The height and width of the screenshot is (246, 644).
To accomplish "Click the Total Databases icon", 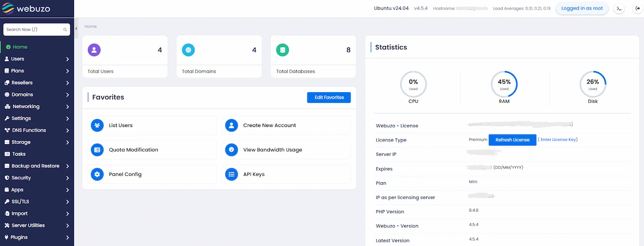I will pyautogui.click(x=282, y=50).
